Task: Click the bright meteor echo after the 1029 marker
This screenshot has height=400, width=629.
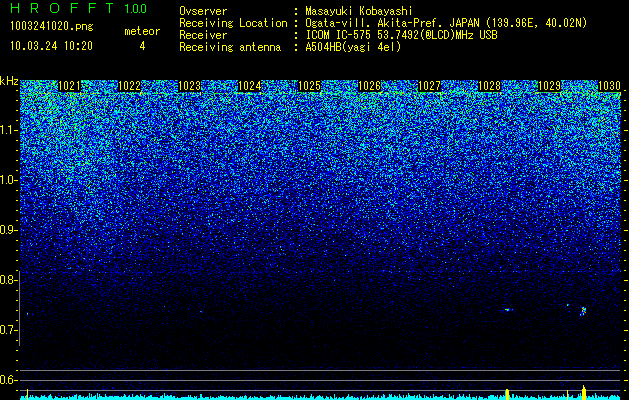Action: (x=584, y=311)
